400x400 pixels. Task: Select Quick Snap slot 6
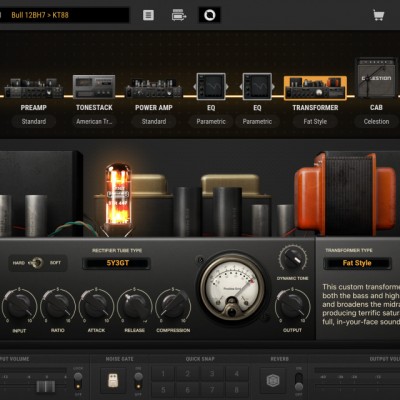coord(188,389)
